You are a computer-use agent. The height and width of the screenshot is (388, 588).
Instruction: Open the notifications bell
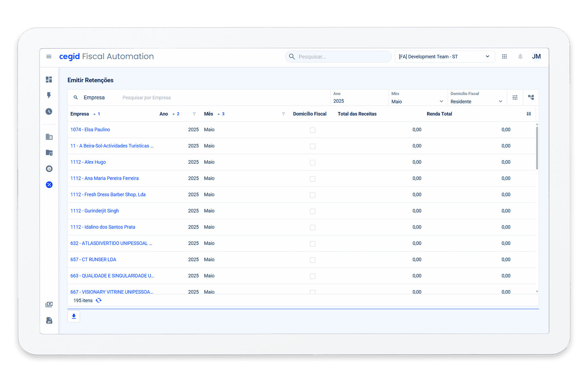(520, 57)
